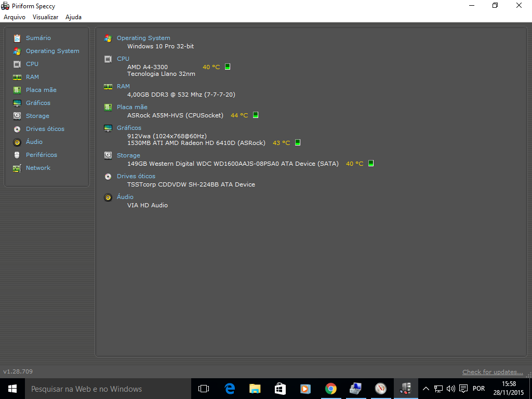
Task: Click the disc icon beside Drives óticos heading
Action: coord(108,177)
